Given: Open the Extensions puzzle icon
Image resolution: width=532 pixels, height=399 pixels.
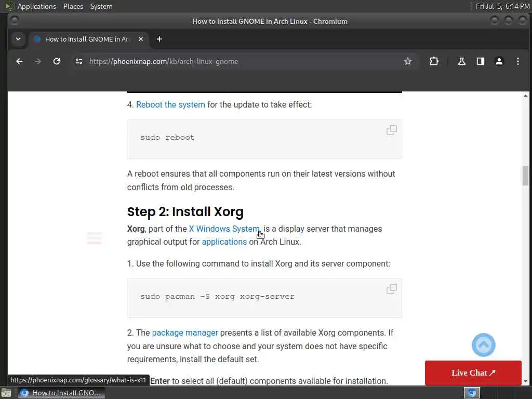Looking at the screenshot, I should 434,61.
